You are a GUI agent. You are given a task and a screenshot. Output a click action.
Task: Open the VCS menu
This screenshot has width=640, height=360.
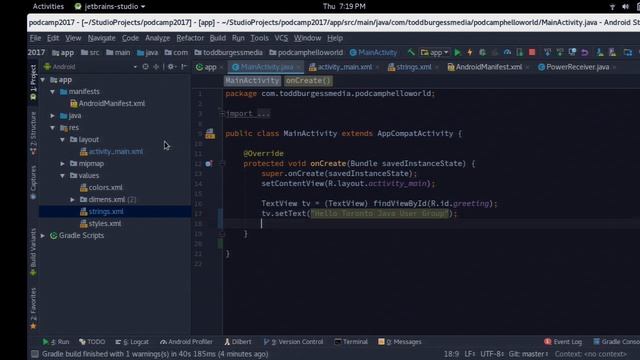(x=281, y=38)
